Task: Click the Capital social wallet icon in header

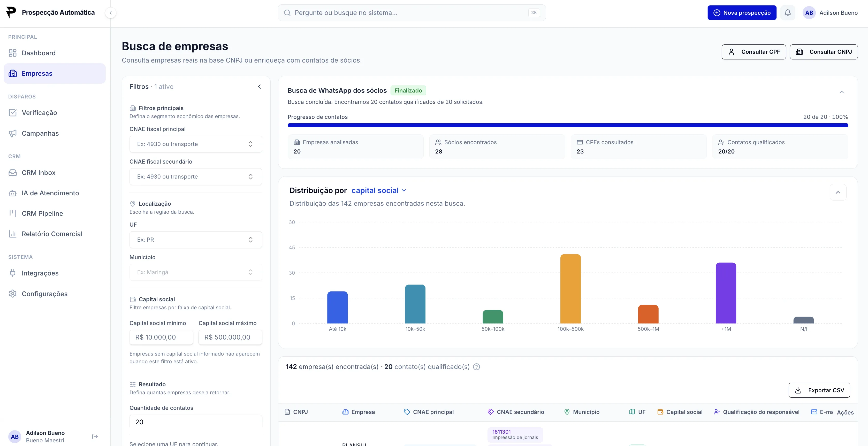Action: click(x=660, y=412)
